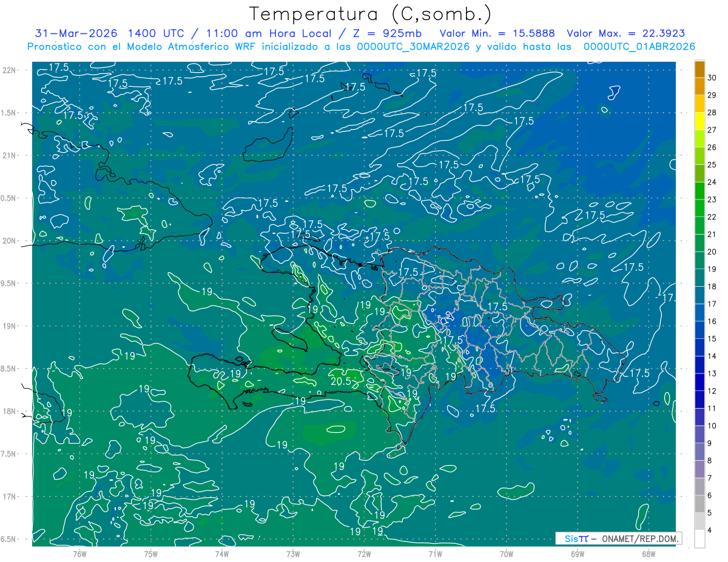The height and width of the screenshot is (562, 728).
Task: Click the 18N latitude axis label
Action: 8,411
